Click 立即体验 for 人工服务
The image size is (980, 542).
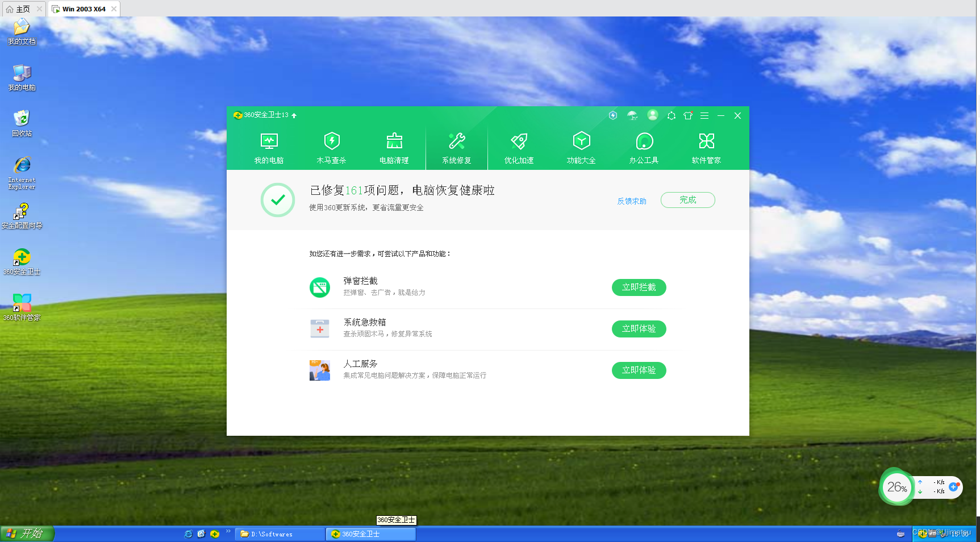pyautogui.click(x=639, y=370)
